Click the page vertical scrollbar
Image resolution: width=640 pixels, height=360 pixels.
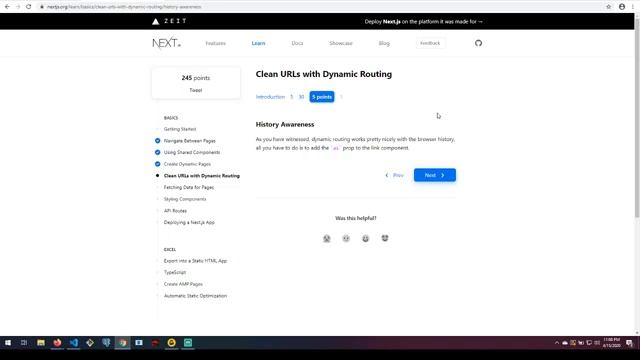637,118
